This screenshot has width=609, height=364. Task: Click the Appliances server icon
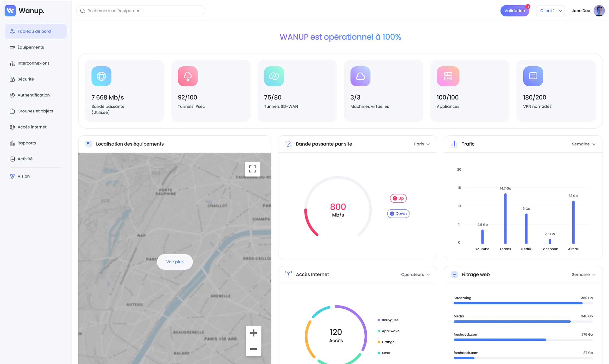pyautogui.click(x=448, y=76)
